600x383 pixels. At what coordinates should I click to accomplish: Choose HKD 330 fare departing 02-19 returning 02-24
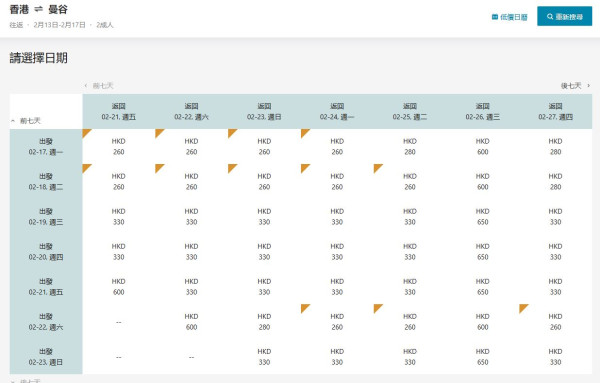point(337,217)
